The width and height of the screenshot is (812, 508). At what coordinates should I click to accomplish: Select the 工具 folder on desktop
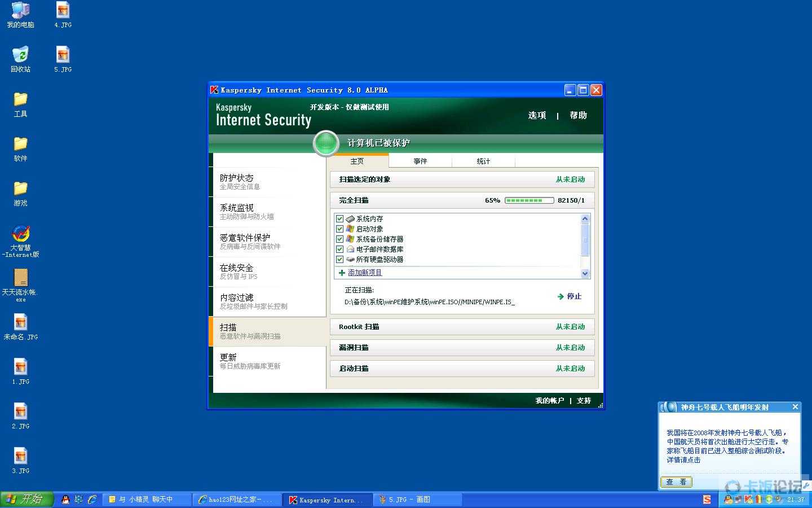20,104
